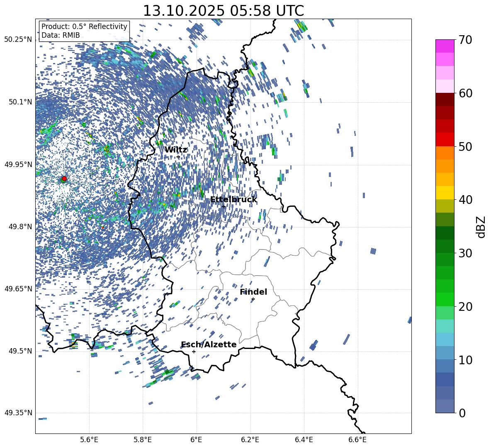
Task: Click the colorbar tick value 20
Action: coord(466,306)
